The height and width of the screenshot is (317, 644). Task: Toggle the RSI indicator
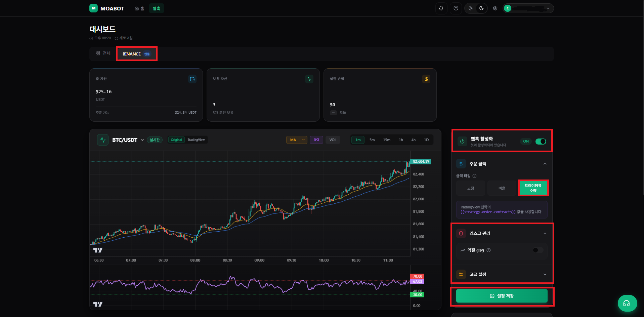316,140
